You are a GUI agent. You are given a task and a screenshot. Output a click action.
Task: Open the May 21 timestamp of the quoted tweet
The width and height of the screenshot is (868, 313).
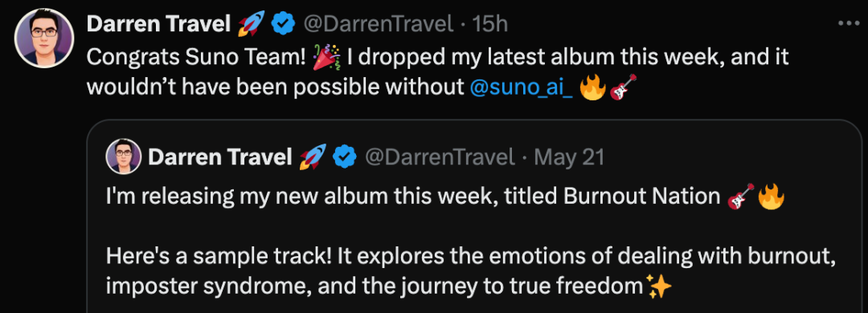coord(569,158)
